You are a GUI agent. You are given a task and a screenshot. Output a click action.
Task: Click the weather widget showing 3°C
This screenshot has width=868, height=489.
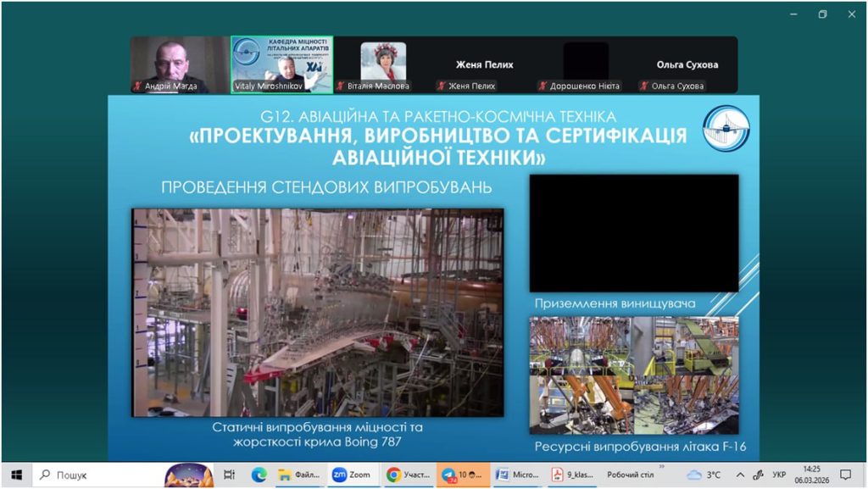tap(704, 475)
